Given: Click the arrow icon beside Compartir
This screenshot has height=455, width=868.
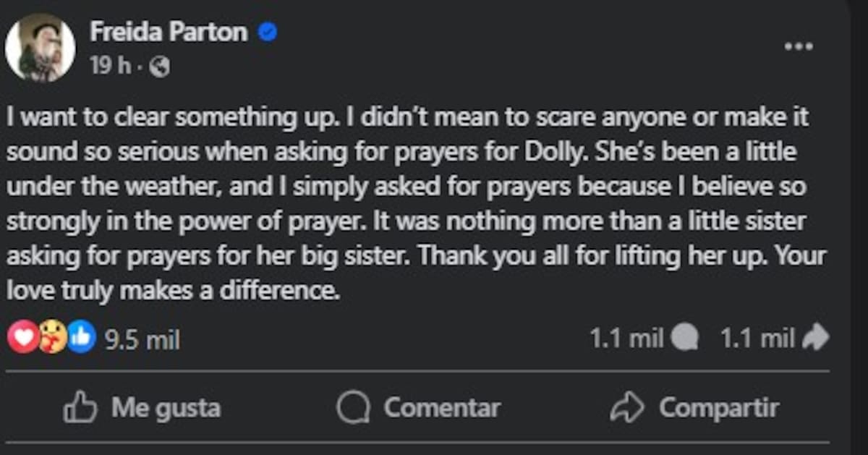Looking at the screenshot, I should [x=626, y=409].
